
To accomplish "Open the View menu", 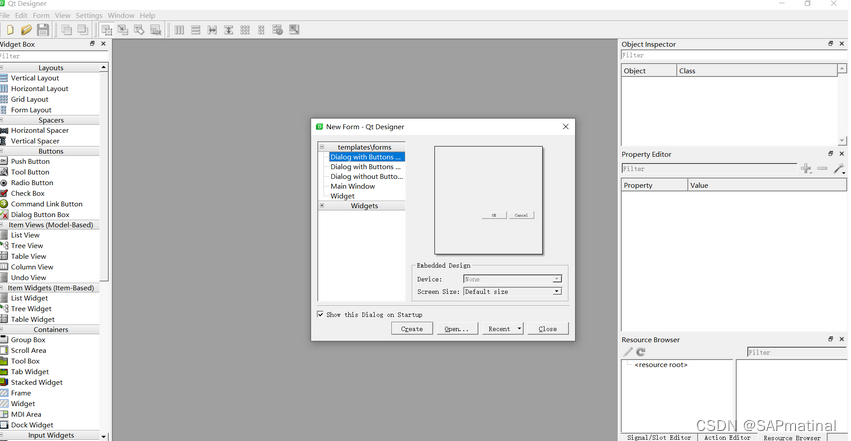I will point(62,15).
